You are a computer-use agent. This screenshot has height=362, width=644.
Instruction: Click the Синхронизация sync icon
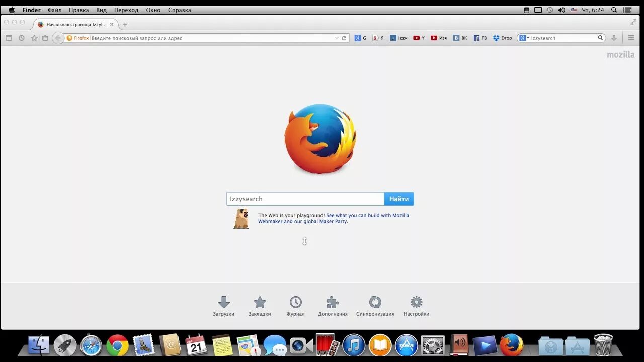coord(375,302)
